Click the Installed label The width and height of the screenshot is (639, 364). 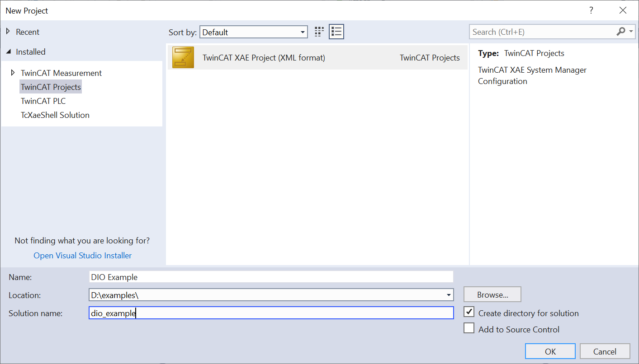[x=31, y=52]
